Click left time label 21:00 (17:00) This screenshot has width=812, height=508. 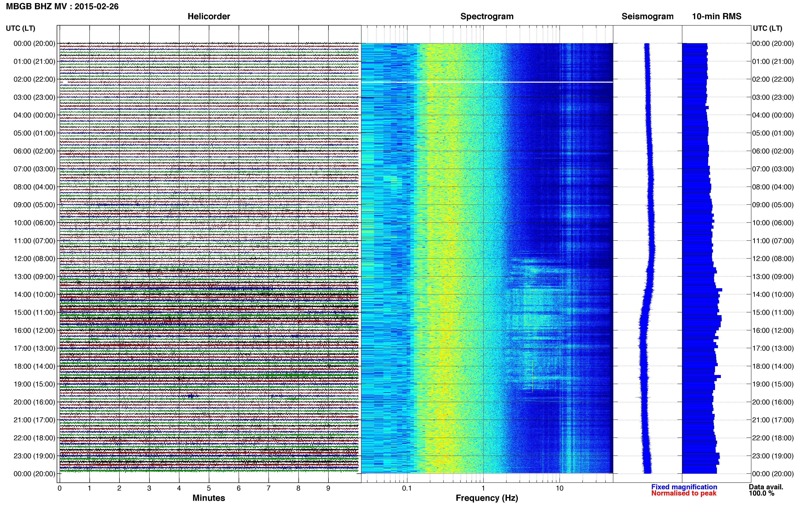(x=34, y=420)
